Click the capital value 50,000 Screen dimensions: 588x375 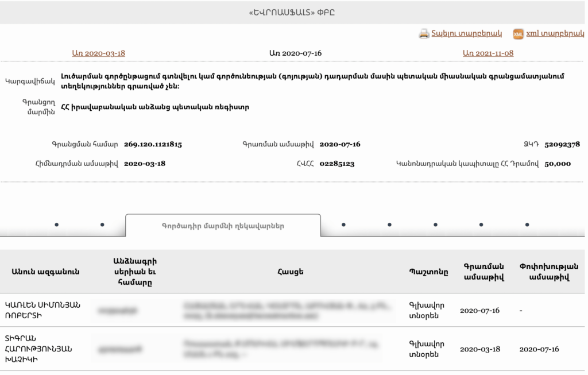[558, 164]
